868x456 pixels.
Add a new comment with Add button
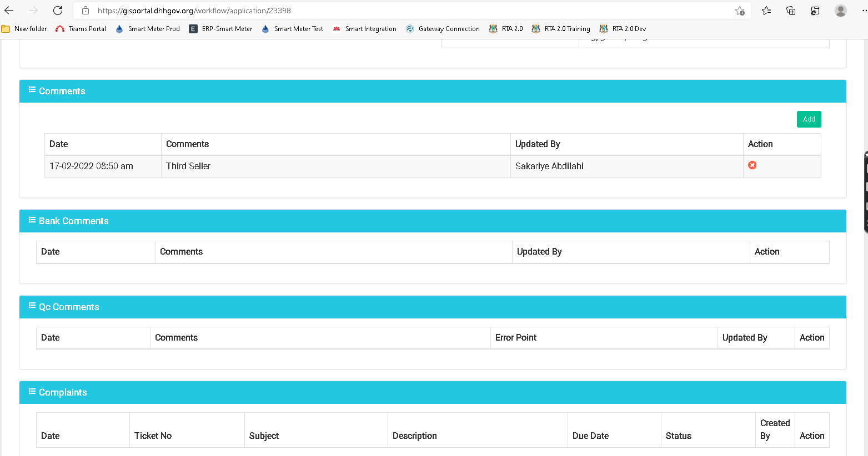click(809, 119)
